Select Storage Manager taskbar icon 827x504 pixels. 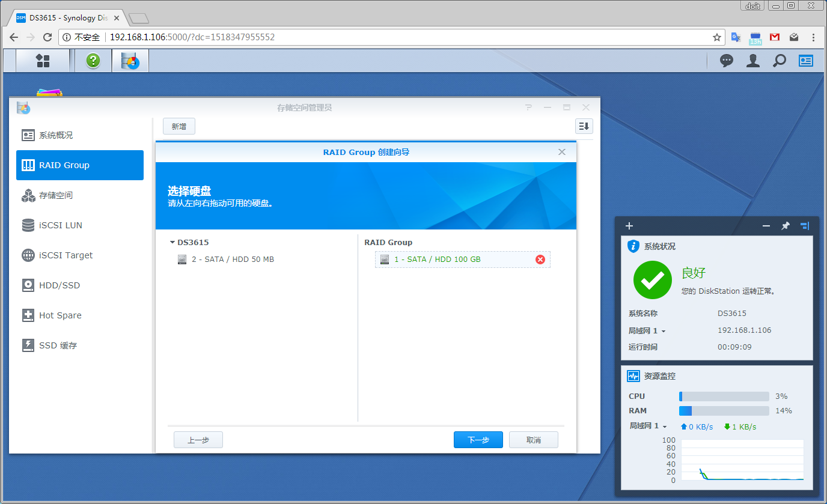click(130, 61)
